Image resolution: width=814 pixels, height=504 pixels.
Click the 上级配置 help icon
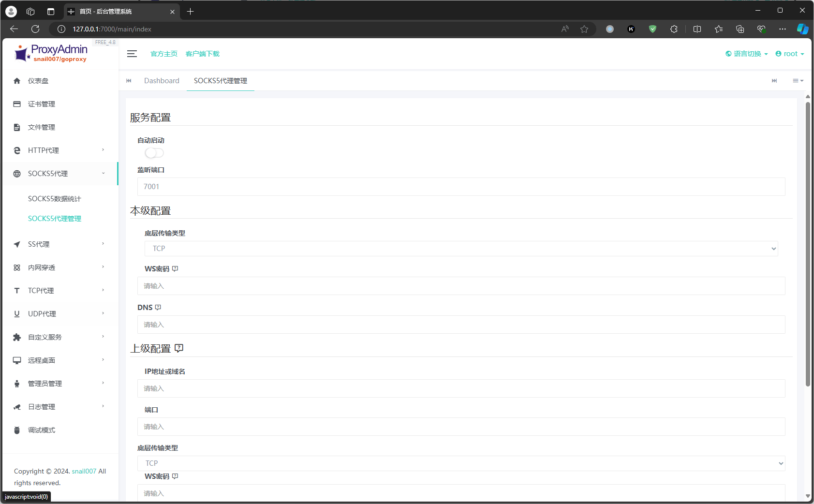pyautogui.click(x=179, y=348)
